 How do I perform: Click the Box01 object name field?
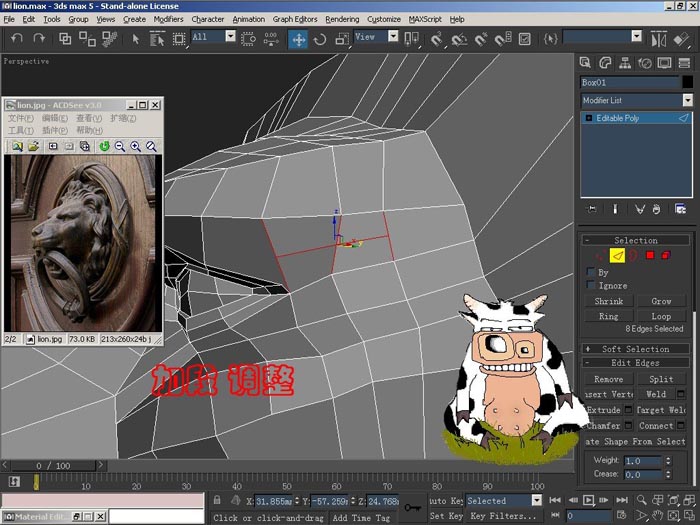pos(630,82)
